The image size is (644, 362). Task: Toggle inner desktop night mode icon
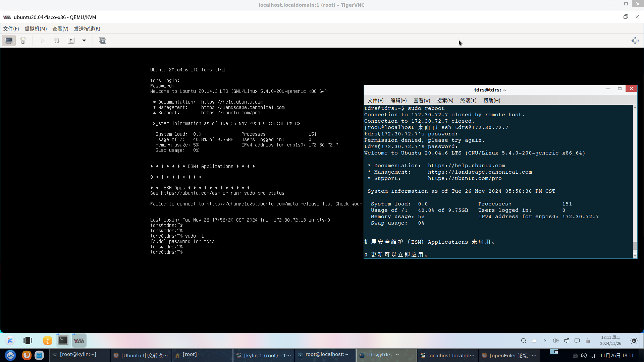[634, 341]
